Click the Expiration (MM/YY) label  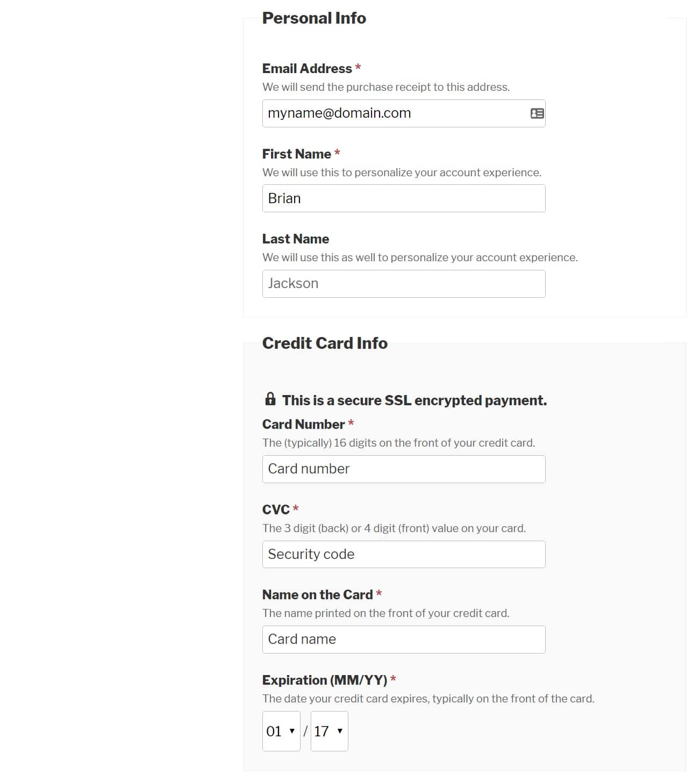coord(325,680)
